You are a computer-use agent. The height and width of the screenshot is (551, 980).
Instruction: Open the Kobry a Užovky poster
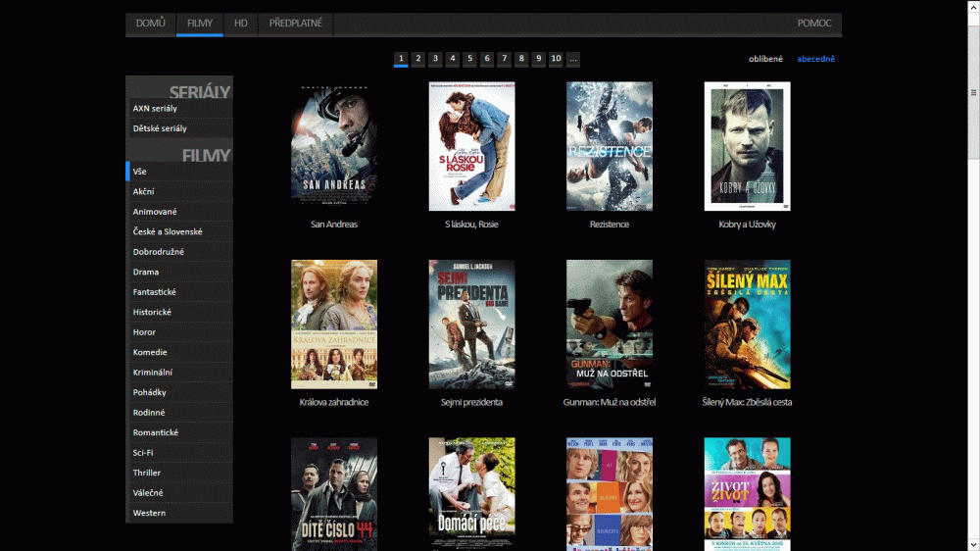(747, 146)
